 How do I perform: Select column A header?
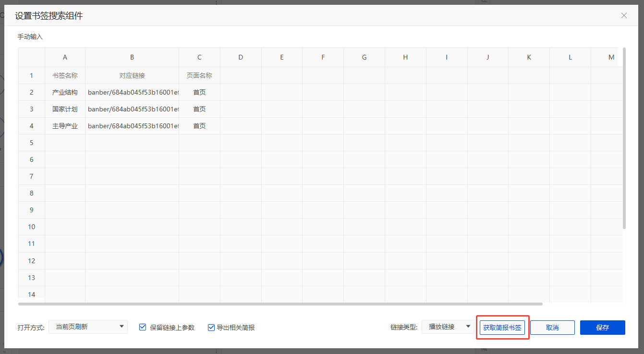click(x=65, y=57)
